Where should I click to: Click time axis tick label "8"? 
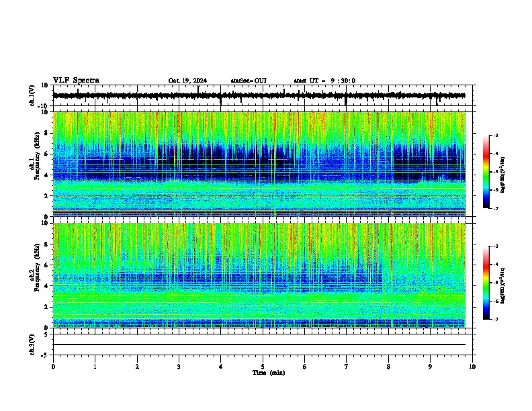[x=388, y=367]
